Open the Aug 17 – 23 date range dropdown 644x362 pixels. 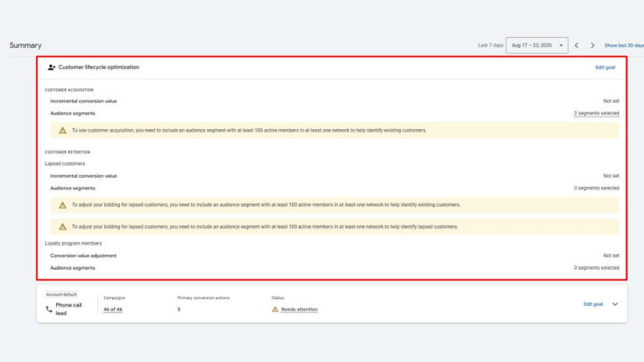537,45
